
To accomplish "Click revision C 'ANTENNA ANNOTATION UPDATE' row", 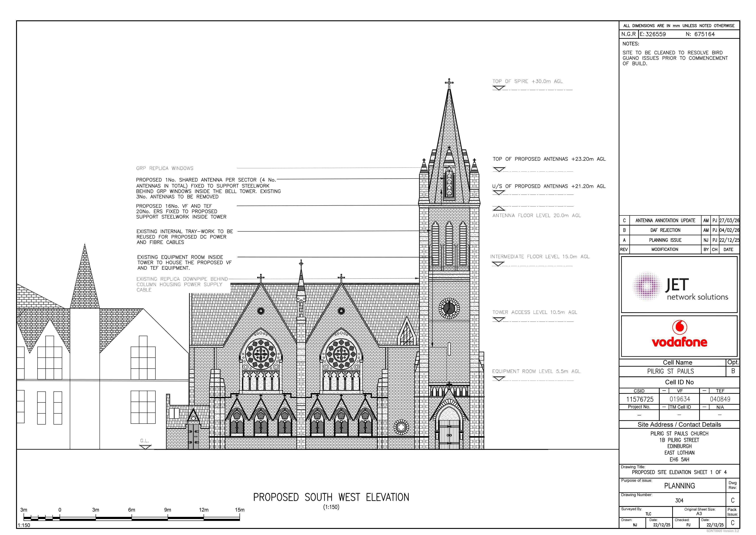I will click(x=679, y=220).
